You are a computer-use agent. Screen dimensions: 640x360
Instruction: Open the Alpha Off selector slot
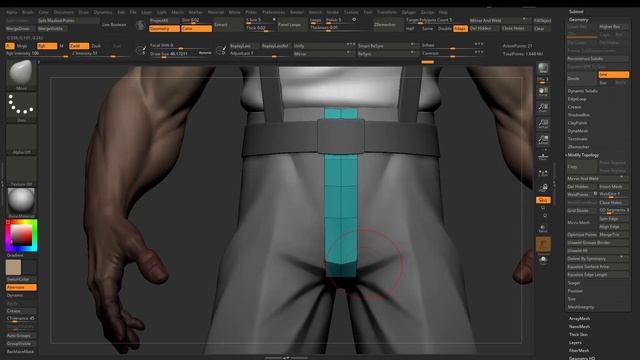point(21,138)
